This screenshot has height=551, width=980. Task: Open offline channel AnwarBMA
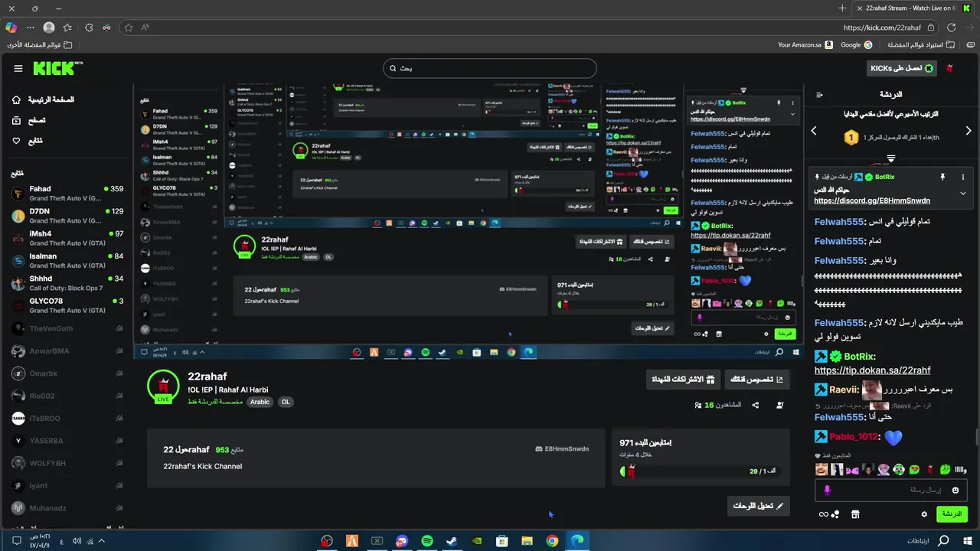(x=67, y=351)
